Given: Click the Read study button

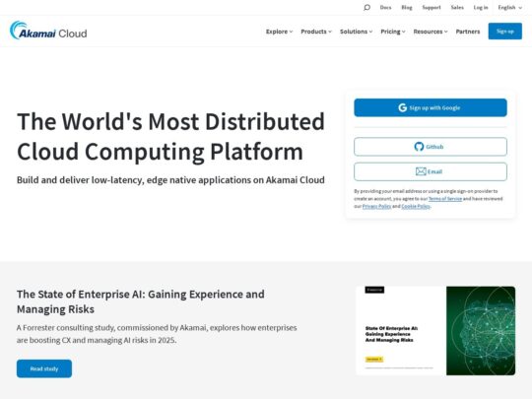Looking at the screenshot, I should tap(44, 368).
